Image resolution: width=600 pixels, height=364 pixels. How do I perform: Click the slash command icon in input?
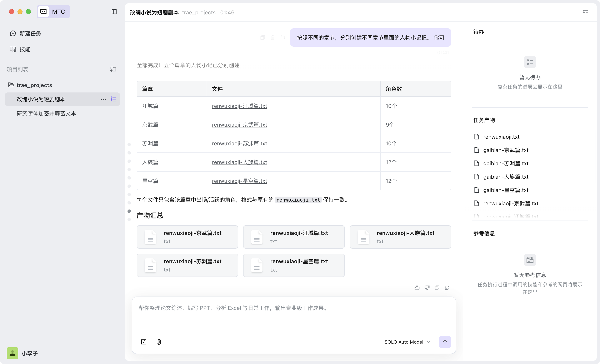click(144, 342)
